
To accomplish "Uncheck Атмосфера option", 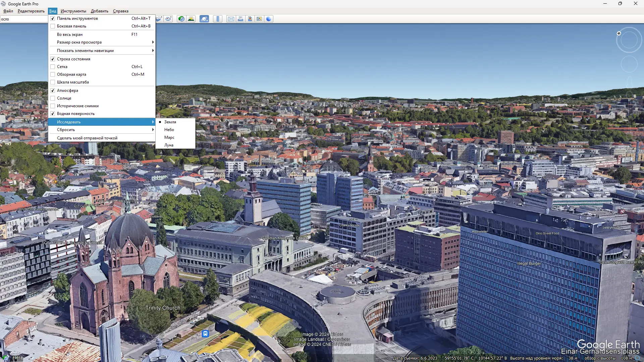I will pos(53,90).
